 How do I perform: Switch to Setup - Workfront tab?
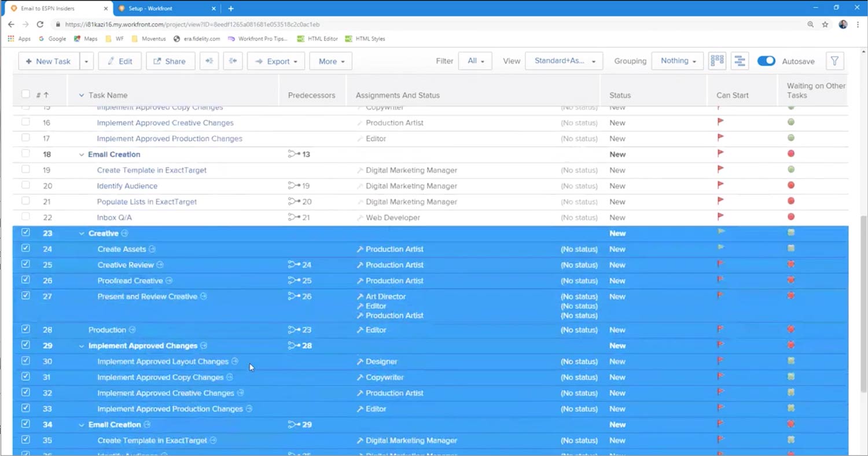pos(167,9)
